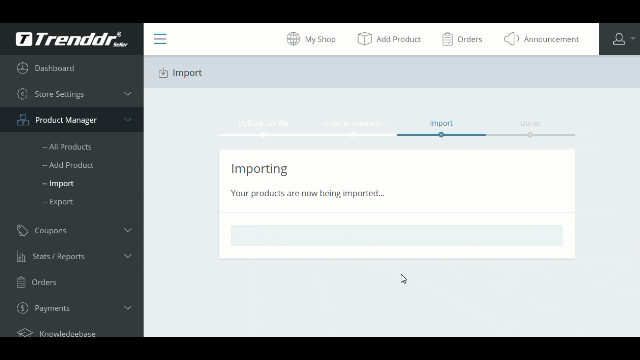Click the Done! step label

(530, 123)
